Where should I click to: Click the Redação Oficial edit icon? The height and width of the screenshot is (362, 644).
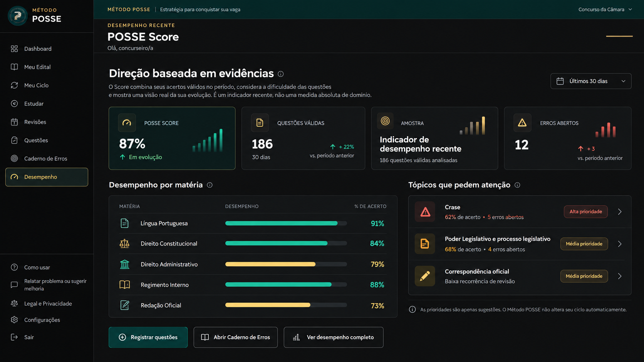point(124,305)
